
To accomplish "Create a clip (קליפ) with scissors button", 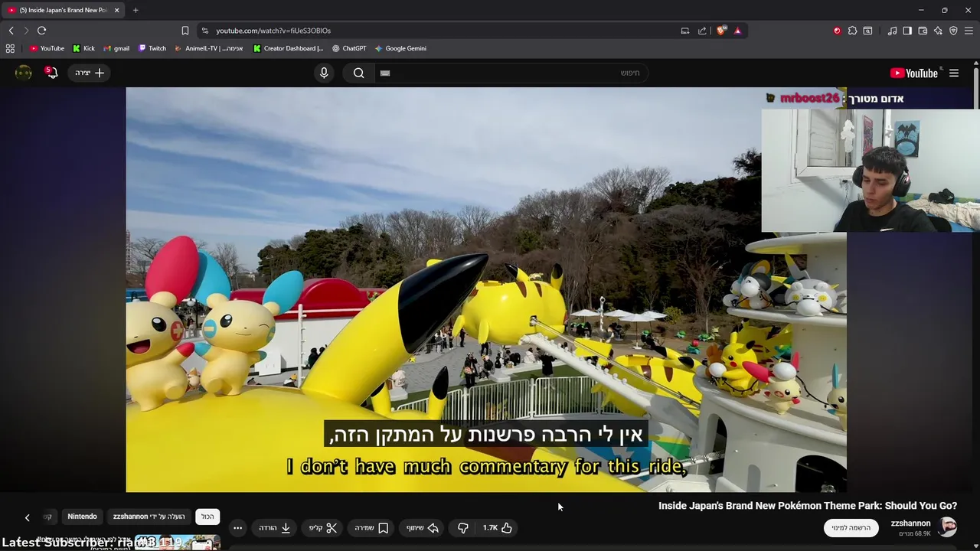I will tap(323, 528).
